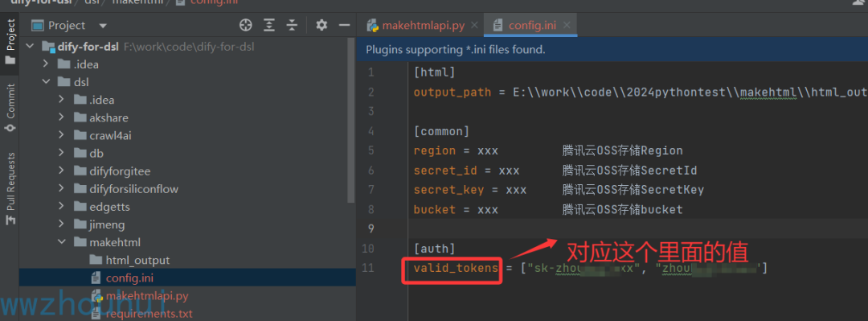Open the Commit tool window
Screen dimensions: 868x321
click(x=10, y=108)
